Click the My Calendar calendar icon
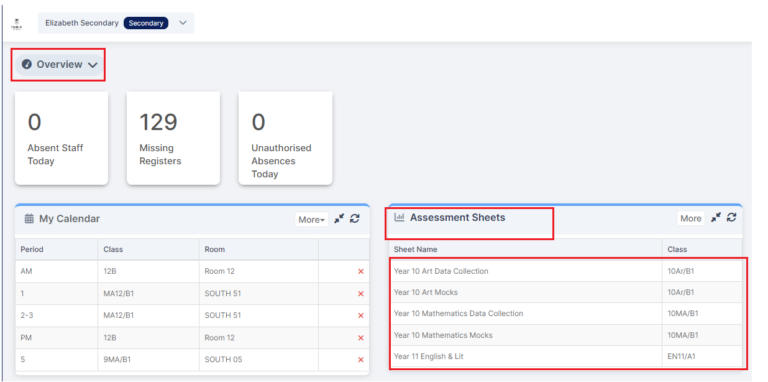This screenshot has height=382, width=768. (x=29, y=219)
